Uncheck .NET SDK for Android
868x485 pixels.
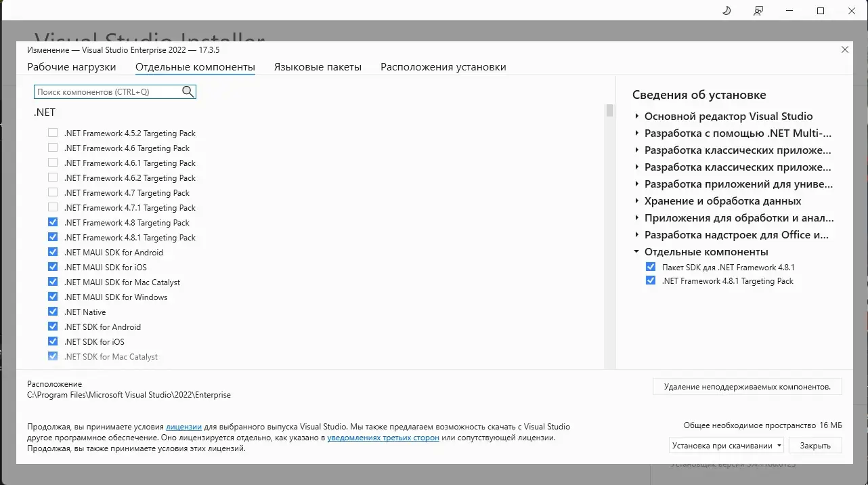[53, 326]
